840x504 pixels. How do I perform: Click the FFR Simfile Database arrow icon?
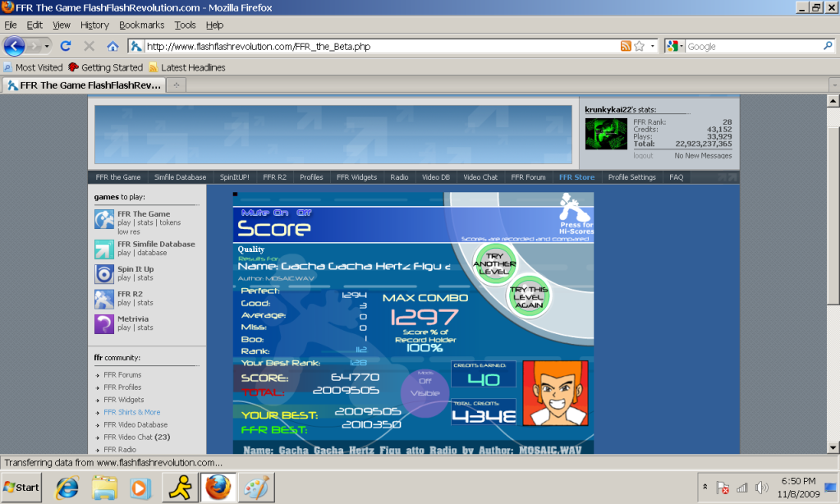(104, 249)
